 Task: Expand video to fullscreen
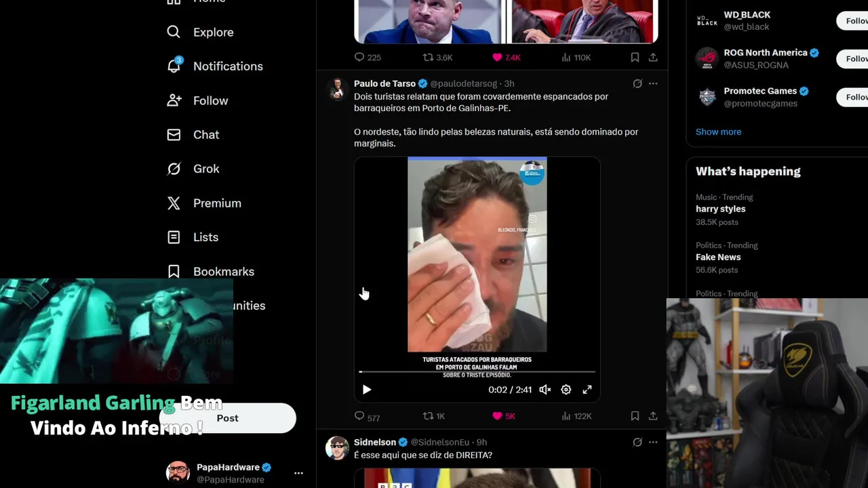pos(587,390)
